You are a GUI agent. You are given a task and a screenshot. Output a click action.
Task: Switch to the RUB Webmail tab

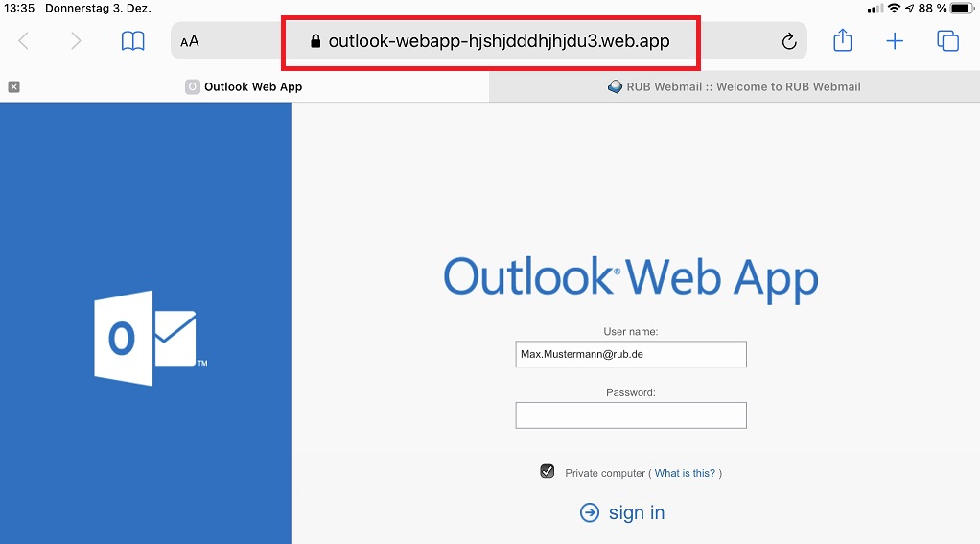[x=735, y=87]
